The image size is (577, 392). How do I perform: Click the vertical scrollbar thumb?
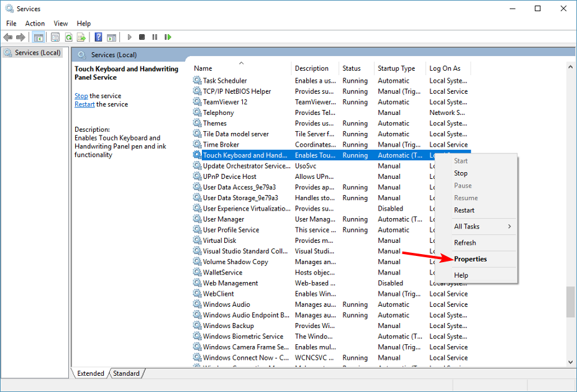pos(570,302)
